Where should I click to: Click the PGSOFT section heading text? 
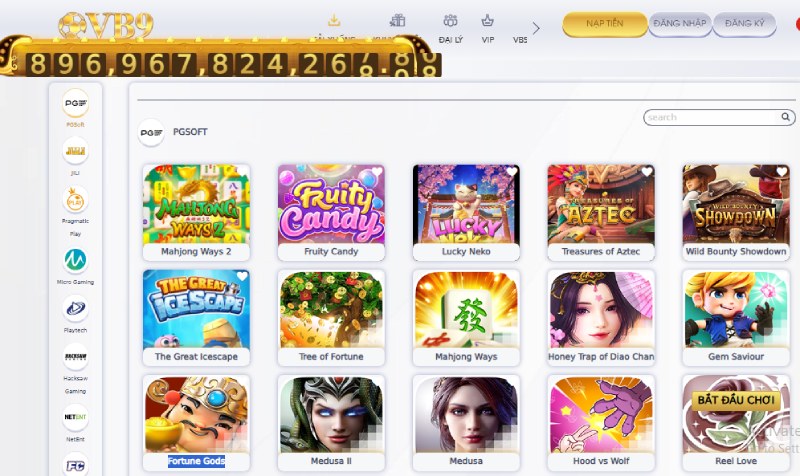(190, 132)
